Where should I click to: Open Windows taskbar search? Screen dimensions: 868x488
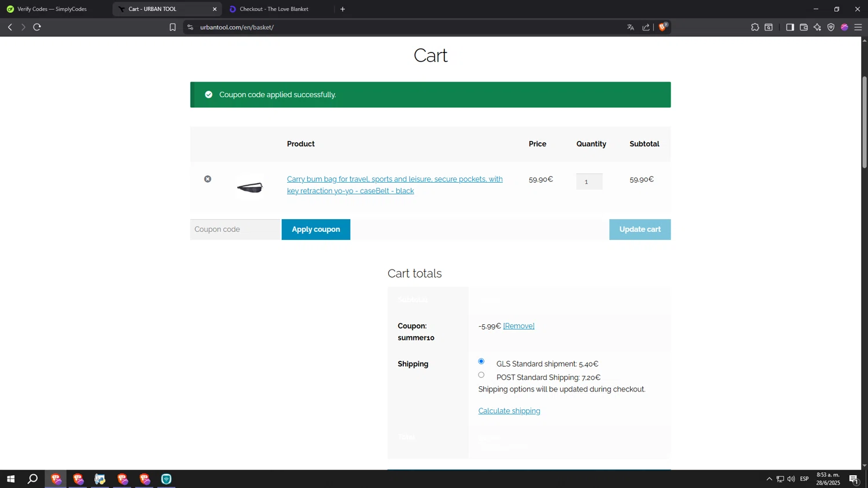[x=33, y=479]
